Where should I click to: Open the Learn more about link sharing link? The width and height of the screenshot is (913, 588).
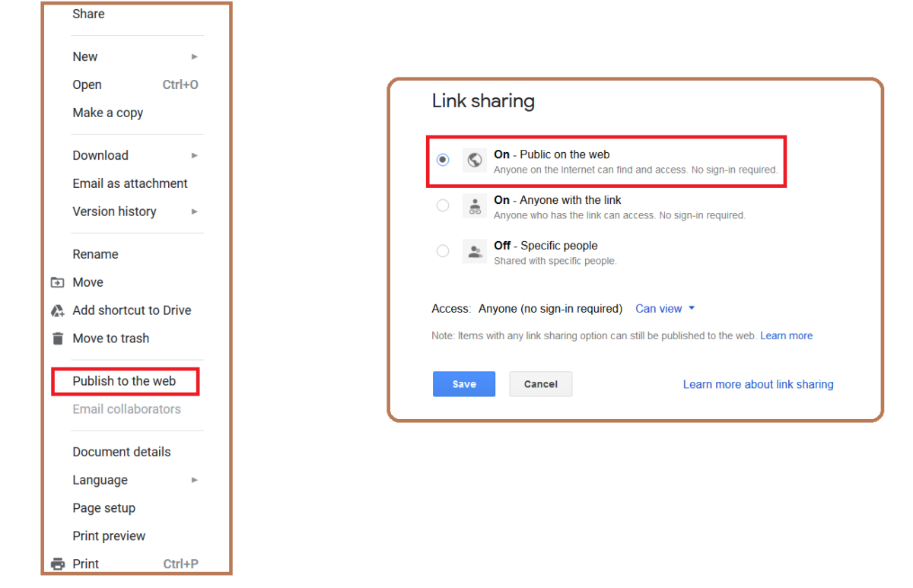point(758,384)
